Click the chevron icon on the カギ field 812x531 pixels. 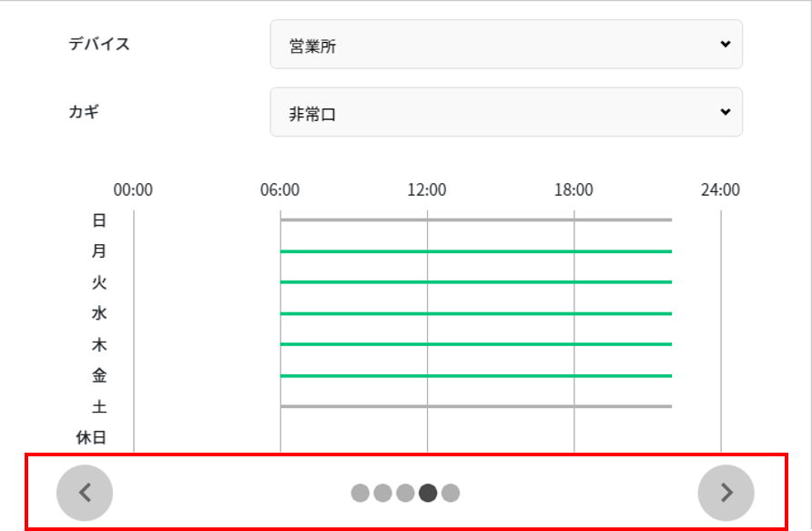pyautogui.click(x=724, y=112)
